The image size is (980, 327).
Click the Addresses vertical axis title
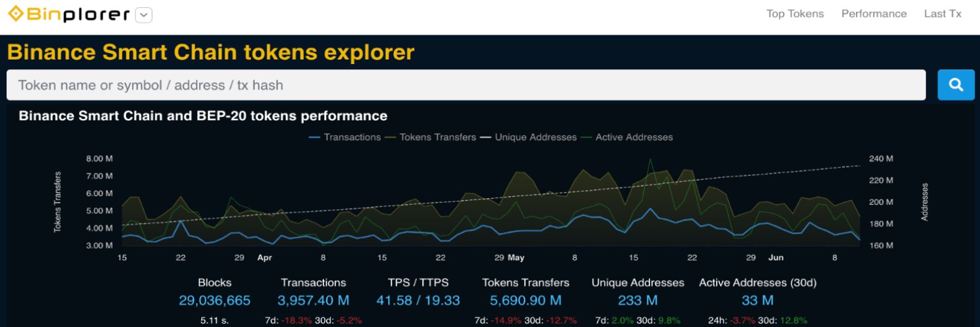pyautogui.click(x=924, y=201)
